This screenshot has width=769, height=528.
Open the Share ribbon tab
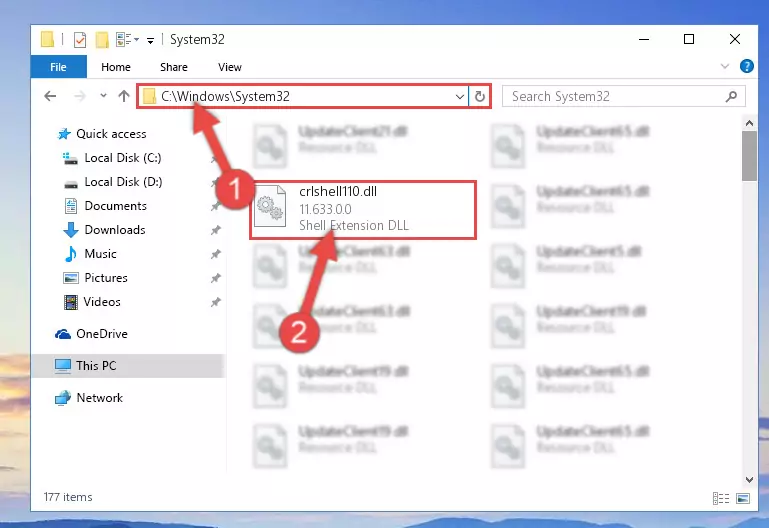click(174, 67)
